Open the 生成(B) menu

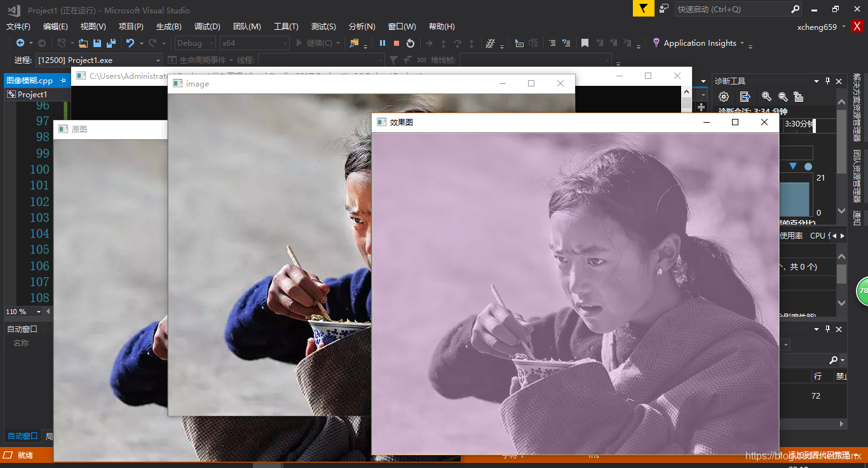coord(169,27)
